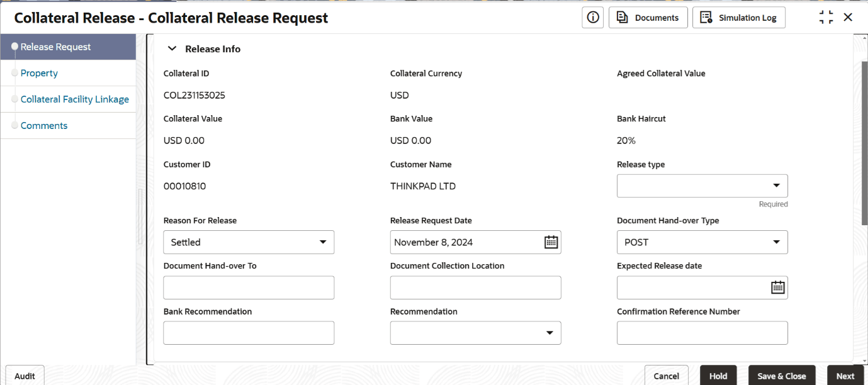The height and width of the screenshot is (385, 868).
Task: Select the Bank Haircut value 20%
Action: coord(626,141)
